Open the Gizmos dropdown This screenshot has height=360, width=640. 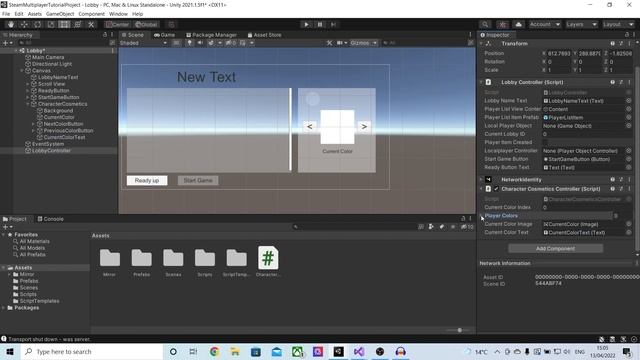[363, 43]
